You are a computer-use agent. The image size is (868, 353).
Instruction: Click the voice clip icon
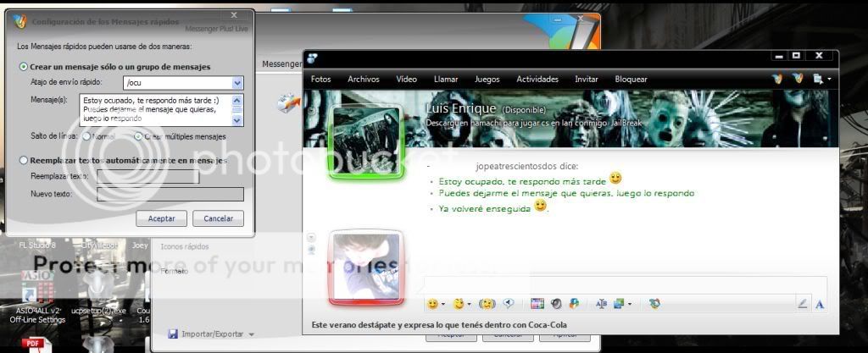point(509,304)
